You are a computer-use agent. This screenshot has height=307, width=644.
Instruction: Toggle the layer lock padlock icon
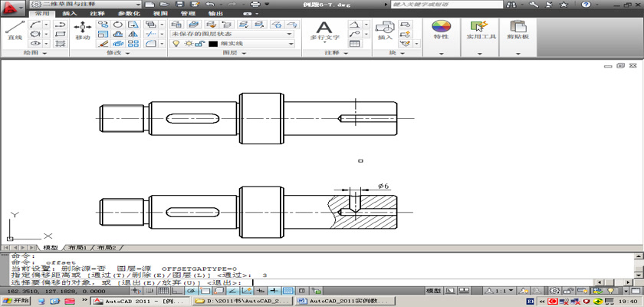pos(198,44)
